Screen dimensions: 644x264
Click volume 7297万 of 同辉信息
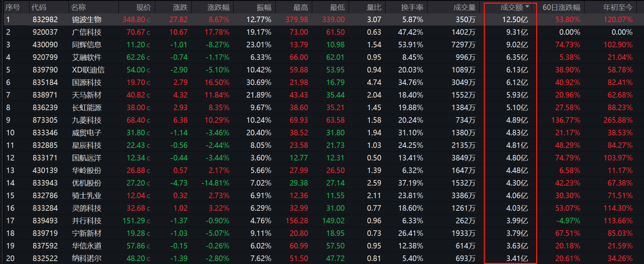tap(463, 45)
